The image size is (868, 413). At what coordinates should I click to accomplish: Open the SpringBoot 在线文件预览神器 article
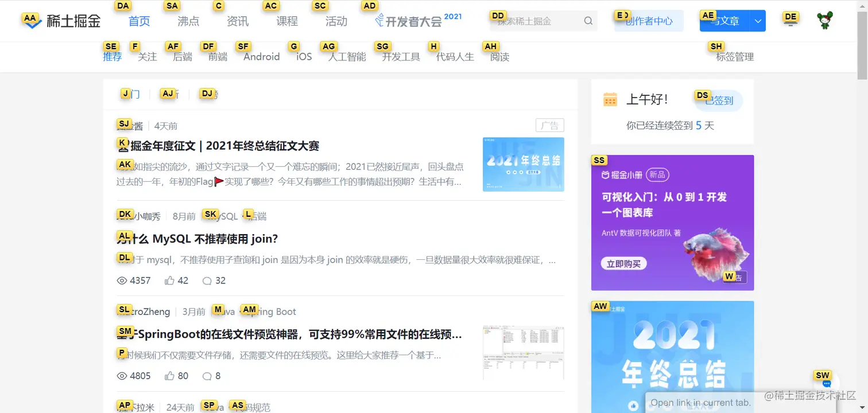[289, 334]
